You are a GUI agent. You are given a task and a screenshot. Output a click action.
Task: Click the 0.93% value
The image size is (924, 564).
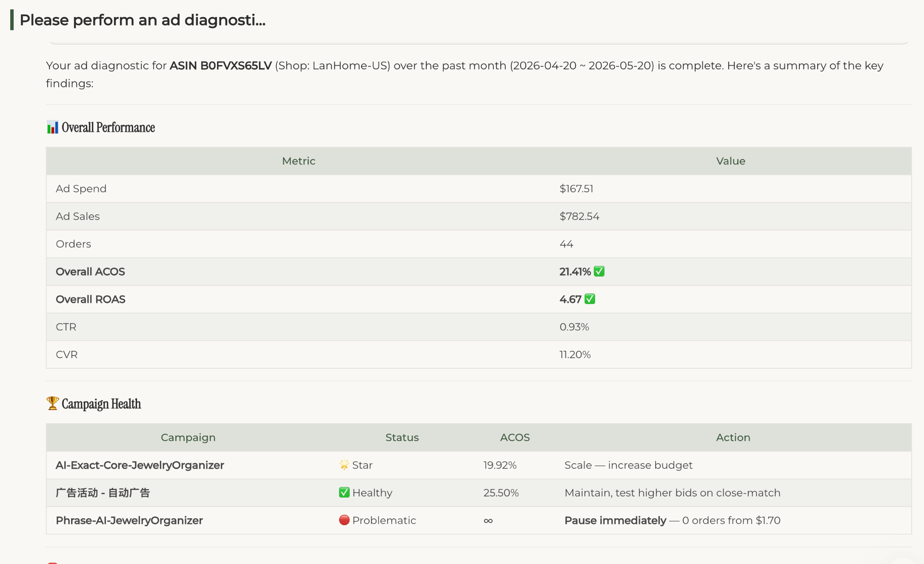pyautogui.click(x=574, y=327)
